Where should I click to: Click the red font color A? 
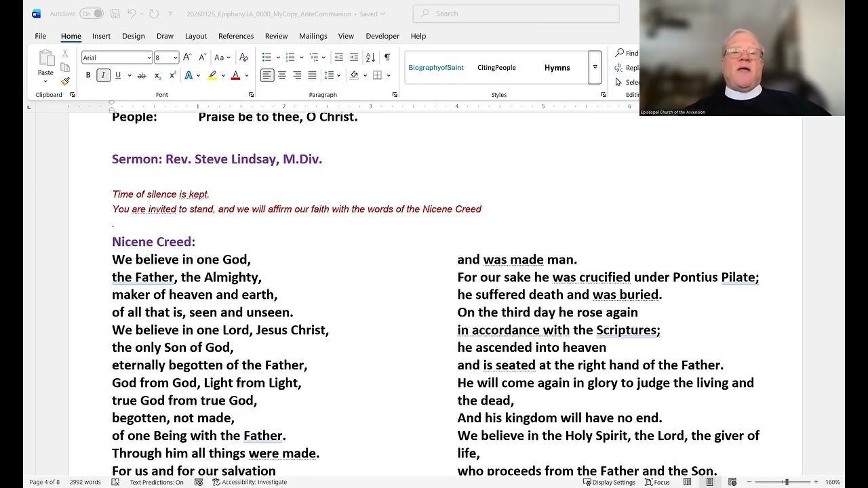(x=236, y=75)
